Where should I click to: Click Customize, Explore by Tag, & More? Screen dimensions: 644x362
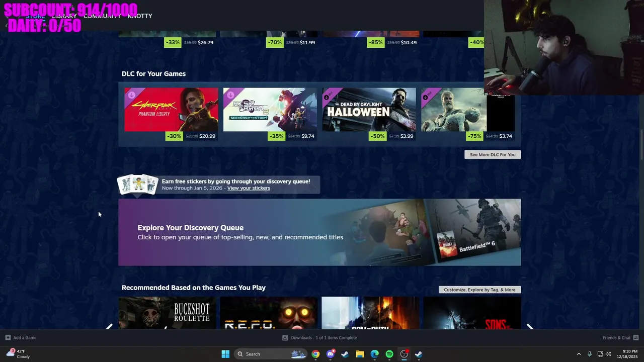(x=479, y=290)
